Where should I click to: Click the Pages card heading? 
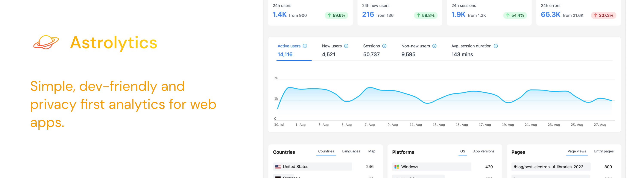point(518,152)
